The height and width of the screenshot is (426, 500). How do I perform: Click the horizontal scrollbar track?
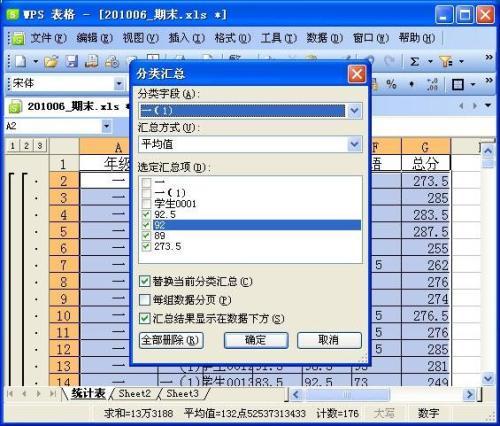point(427,395)
